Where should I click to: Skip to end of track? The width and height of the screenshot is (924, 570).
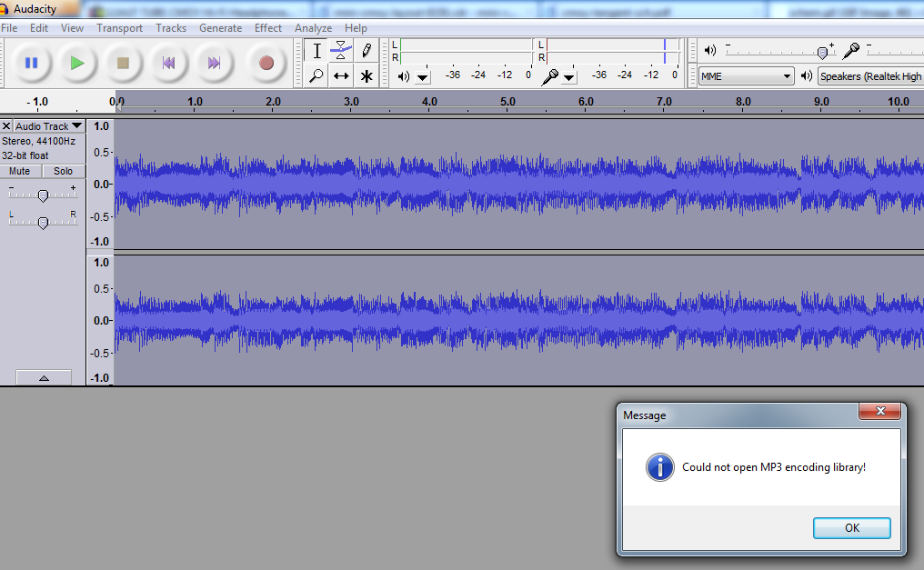(x=214, y=63)
